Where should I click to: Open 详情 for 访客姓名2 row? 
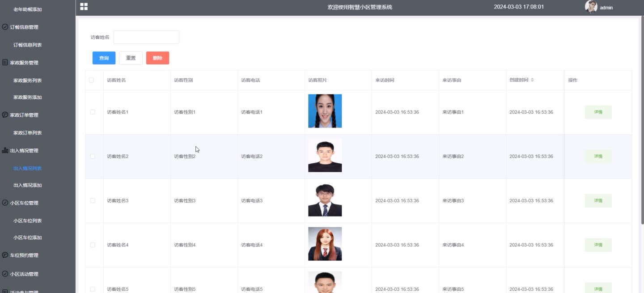click(x=598, y=157)
